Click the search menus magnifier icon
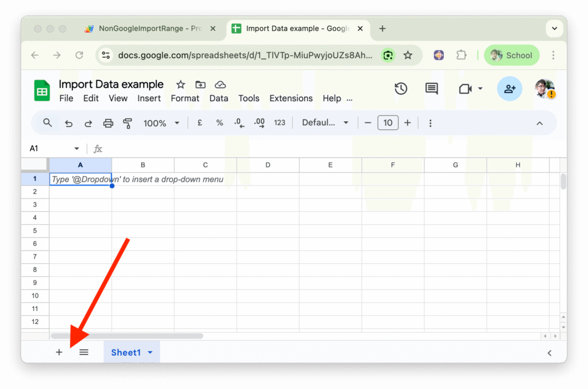 pos(48,123)
